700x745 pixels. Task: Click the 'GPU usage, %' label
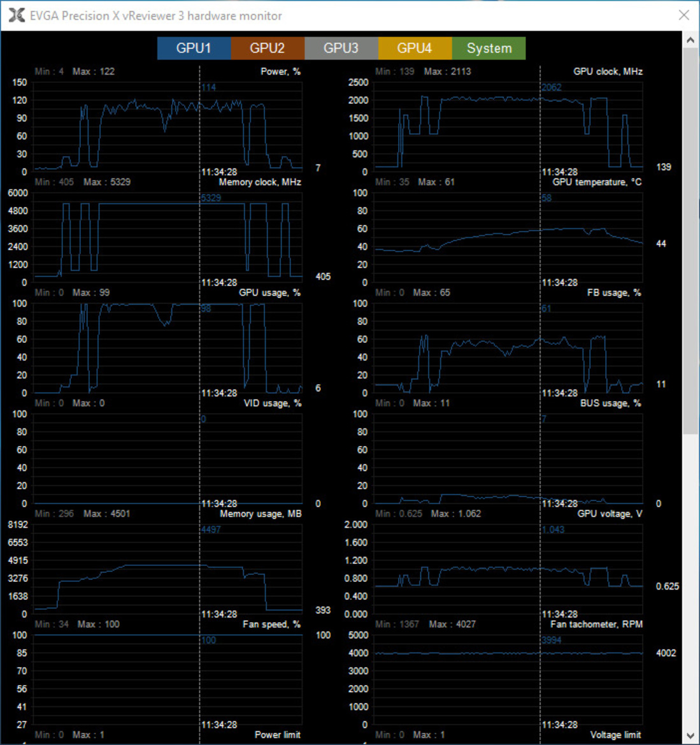point(269,293)
